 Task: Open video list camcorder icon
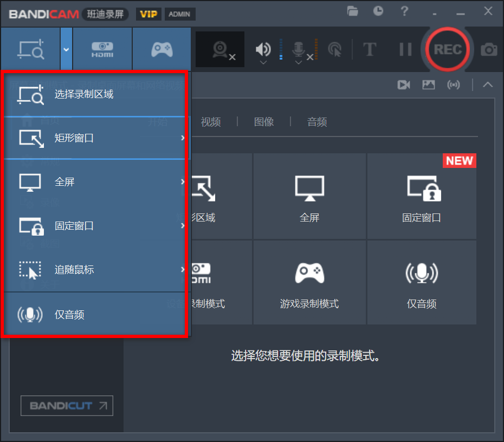click(404, 85)
